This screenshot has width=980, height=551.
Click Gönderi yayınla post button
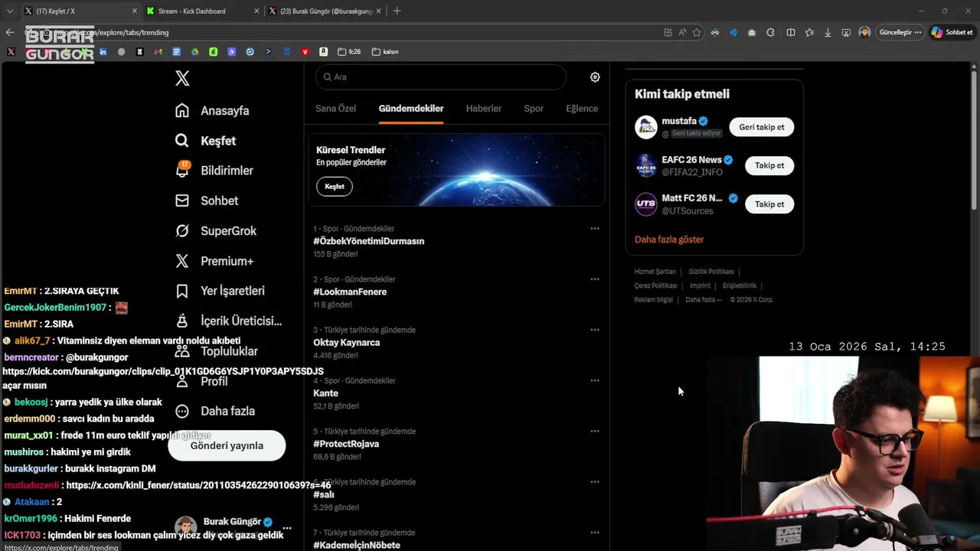[227, 445]
